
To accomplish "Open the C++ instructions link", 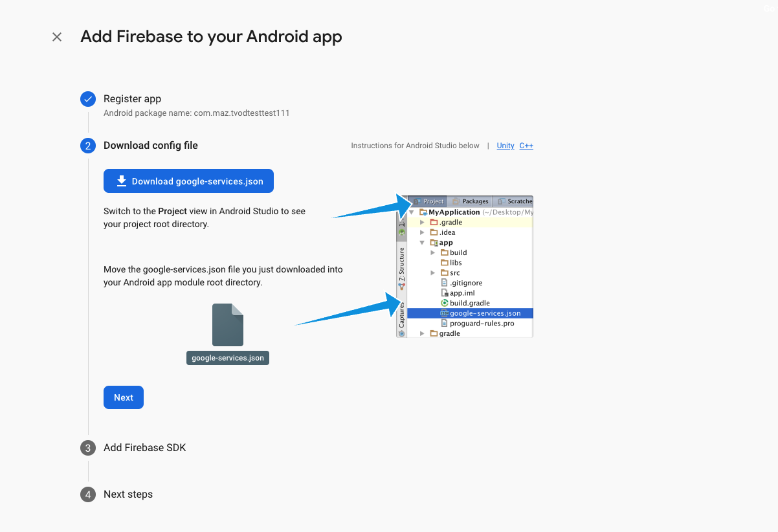I will point(526,146).
